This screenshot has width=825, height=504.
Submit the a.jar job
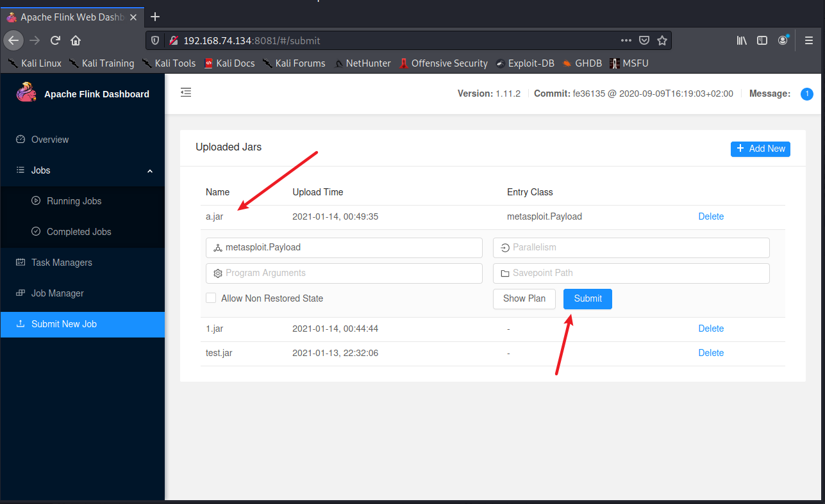587,298
